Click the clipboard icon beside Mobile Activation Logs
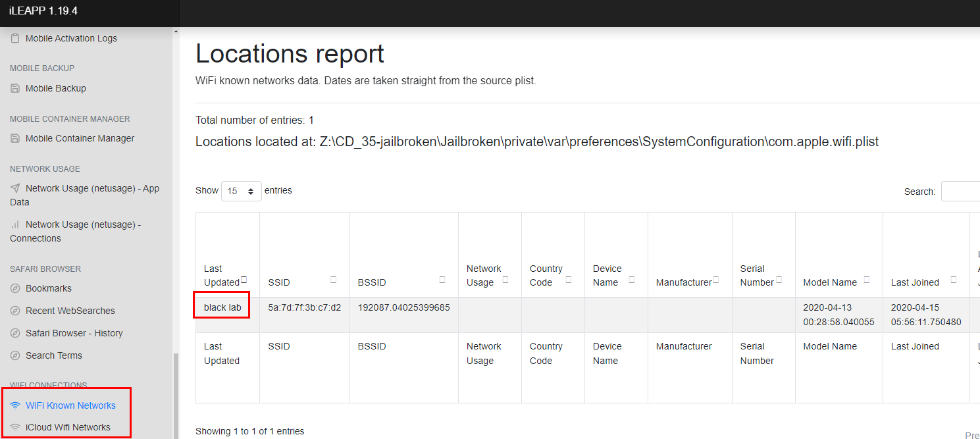 15,39
